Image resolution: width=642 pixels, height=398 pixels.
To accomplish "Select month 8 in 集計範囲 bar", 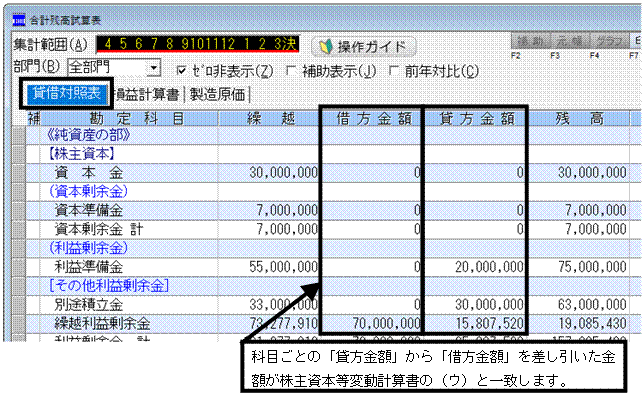I will [170, 44].
